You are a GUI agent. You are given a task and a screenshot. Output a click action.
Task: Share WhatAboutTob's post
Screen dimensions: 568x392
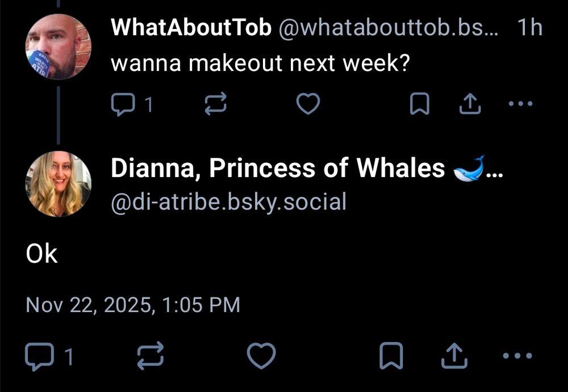tap(469, 104)
